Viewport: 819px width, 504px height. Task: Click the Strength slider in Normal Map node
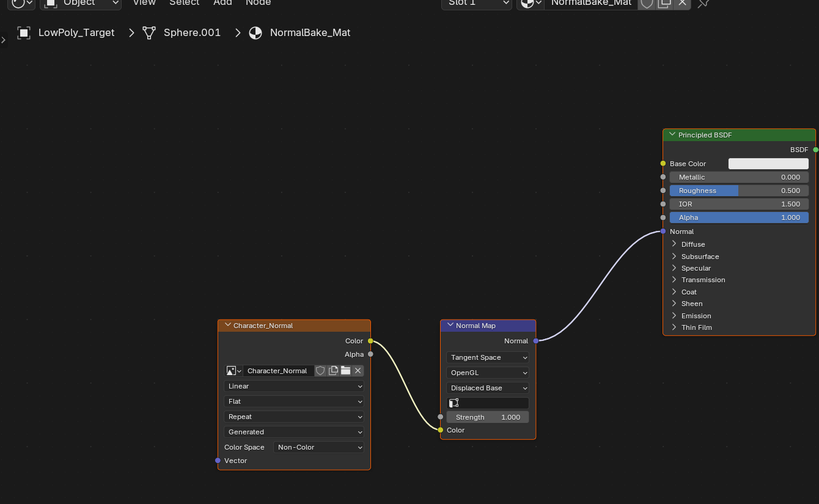[488, 417]
